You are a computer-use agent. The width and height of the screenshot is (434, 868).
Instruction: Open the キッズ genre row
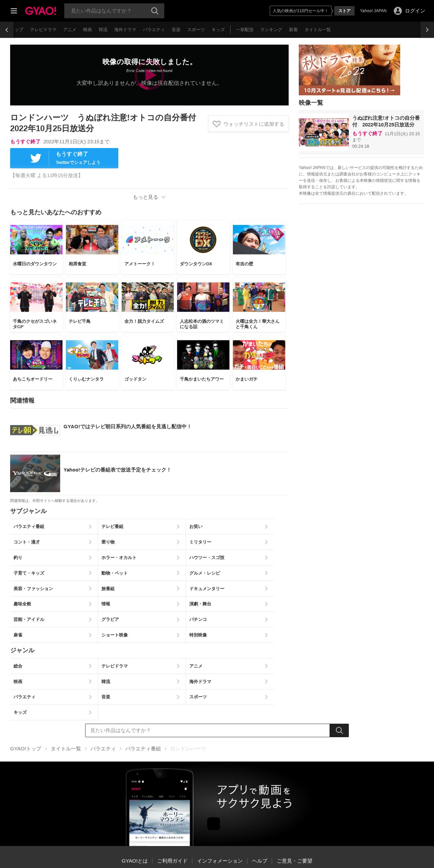(x=54, y=713)
